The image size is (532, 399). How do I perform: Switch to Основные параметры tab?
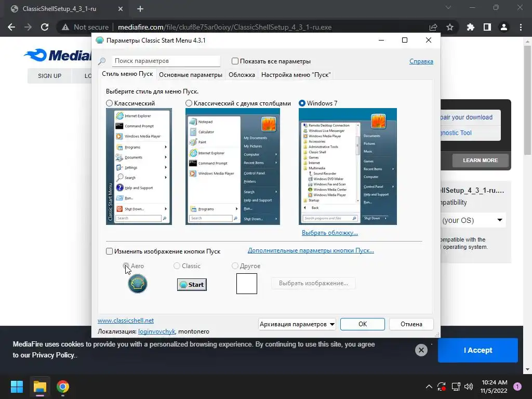(191, 75)
